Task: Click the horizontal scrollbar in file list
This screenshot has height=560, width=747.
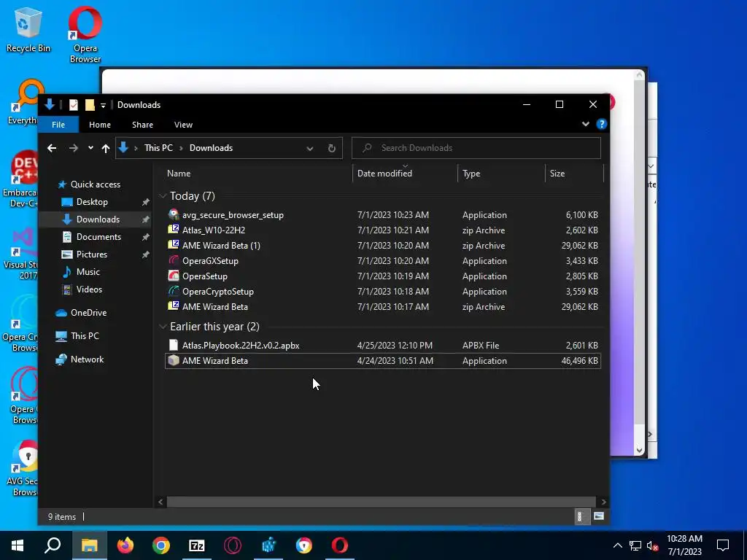Action: point(381,502)
